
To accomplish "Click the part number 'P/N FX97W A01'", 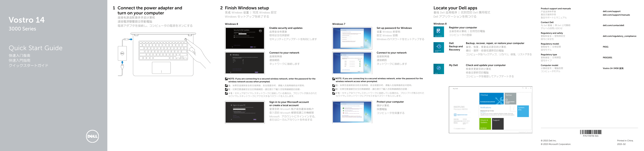I will tap(591, 136).
